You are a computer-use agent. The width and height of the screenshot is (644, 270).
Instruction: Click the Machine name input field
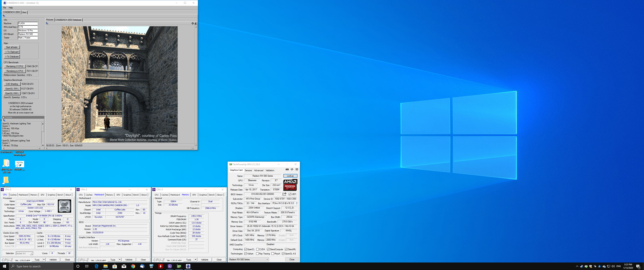28,24
